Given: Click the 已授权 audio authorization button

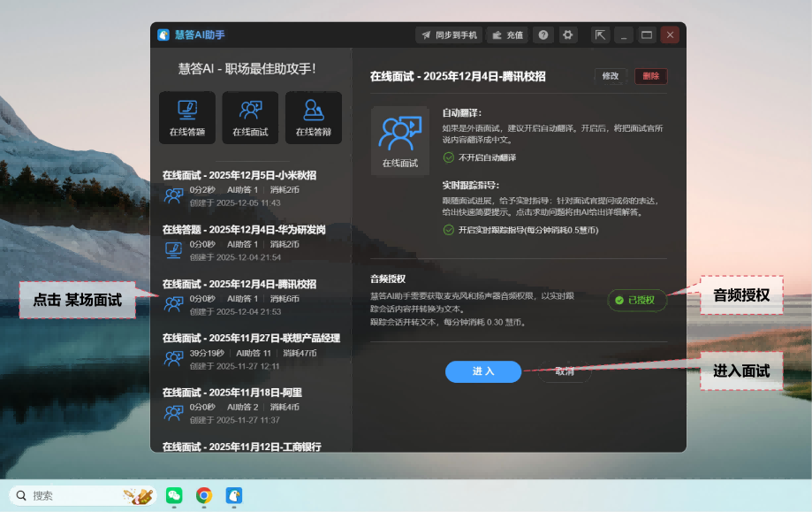Looking at the screenshot, I should [636, 301].
